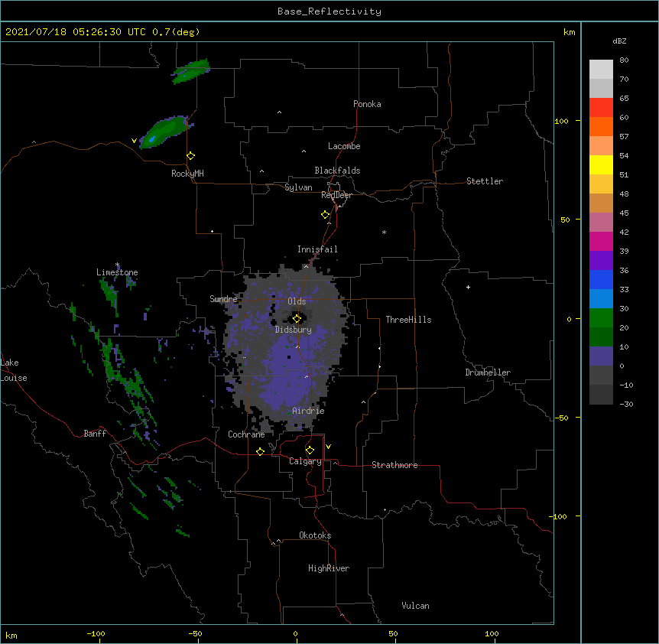Click the Sylvan label on the map
The height and width of the screenshot is (644, 659).
click(x=298, y=187)
